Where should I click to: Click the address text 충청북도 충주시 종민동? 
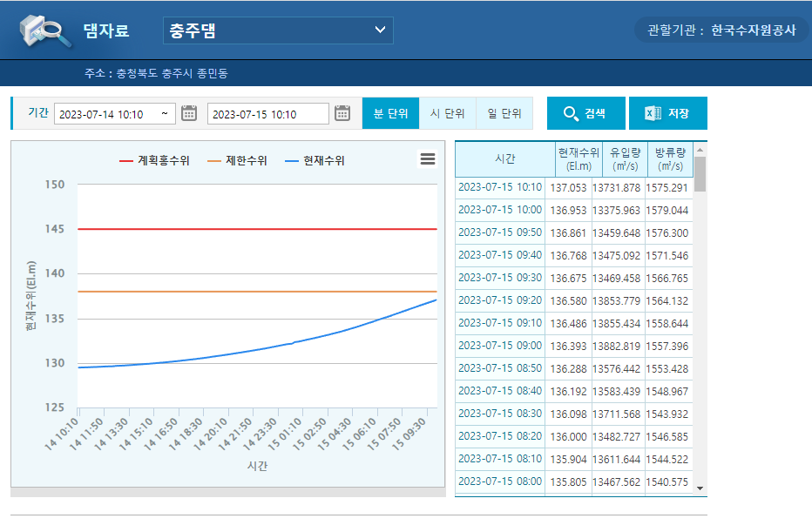[x=172, y=73]
